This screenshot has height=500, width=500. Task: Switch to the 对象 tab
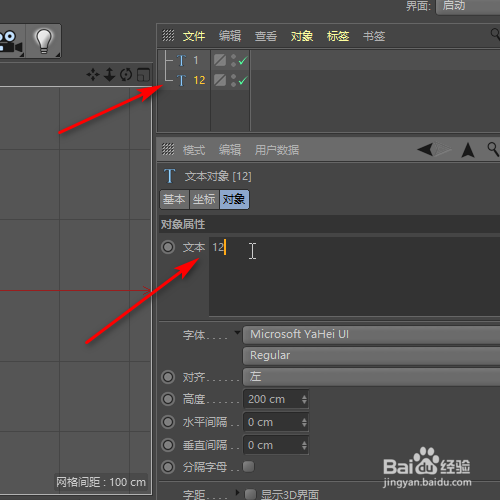(x=234, y=199)
